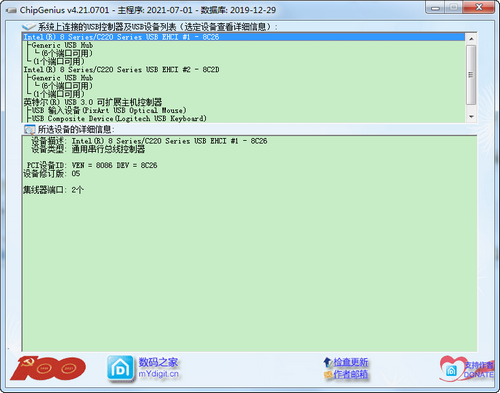Click the device list scrollbar thumb
Viewport: 500px width, 393px height.
pos(471,75)
